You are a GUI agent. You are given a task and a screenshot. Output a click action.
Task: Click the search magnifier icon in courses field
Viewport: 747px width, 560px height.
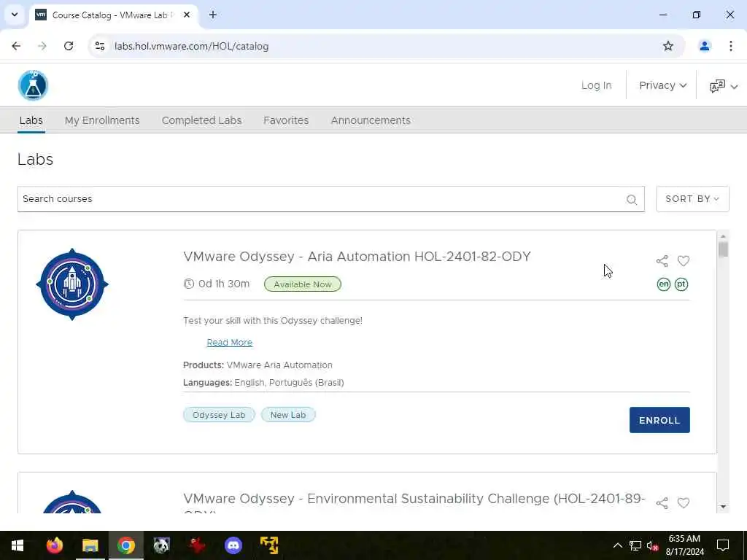click(632, 200)
